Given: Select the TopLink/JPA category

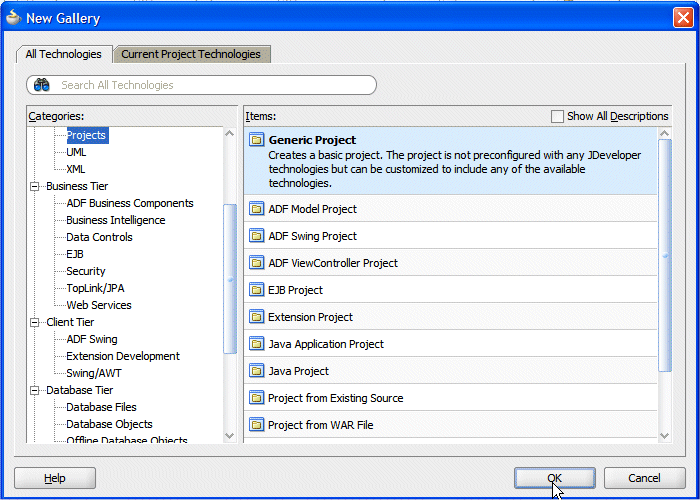Looking at the screenshot, I should point(95,288).
